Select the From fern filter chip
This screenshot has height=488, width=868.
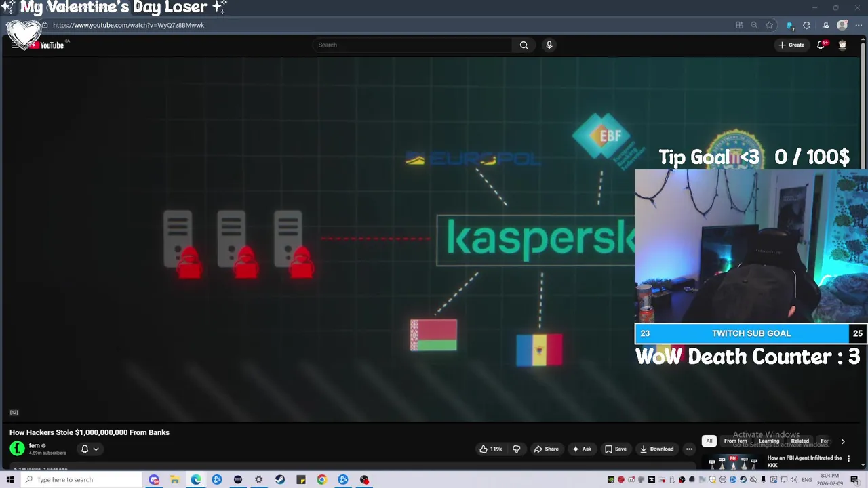tap(736, 441)
